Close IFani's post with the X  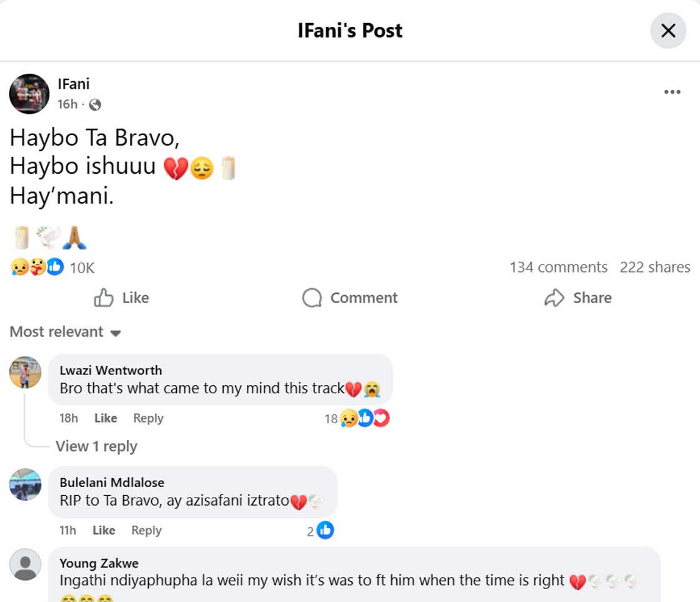point(667,30)
